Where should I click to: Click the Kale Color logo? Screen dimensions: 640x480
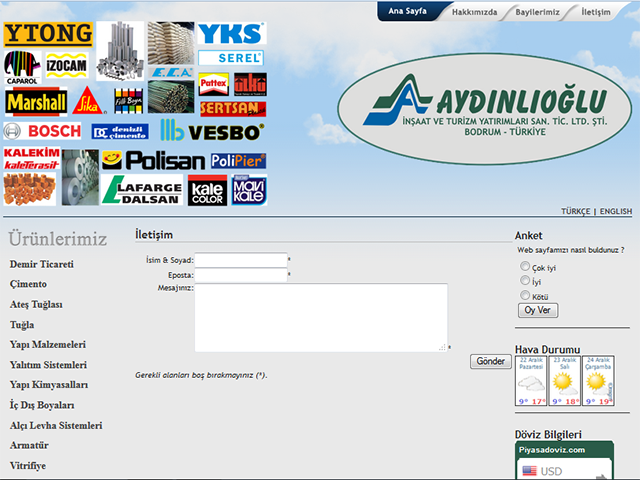[207, 191]
